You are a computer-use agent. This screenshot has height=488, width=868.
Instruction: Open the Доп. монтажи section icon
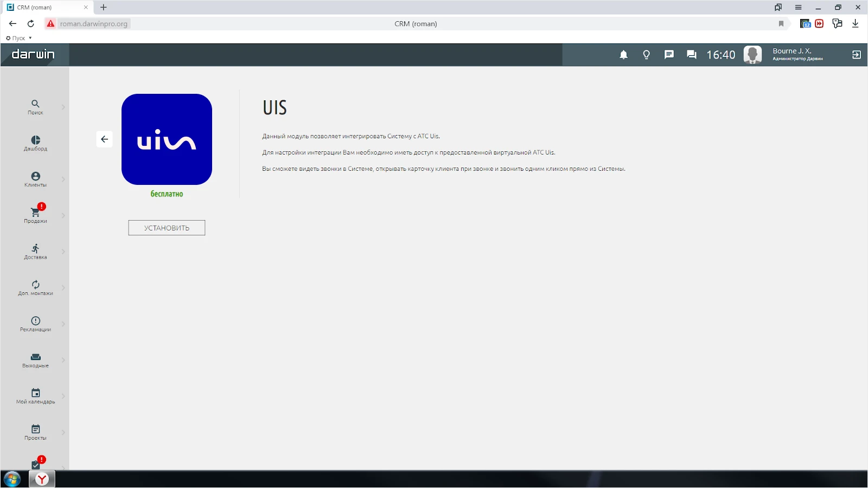pyautogui.click(x=35, y=285)
